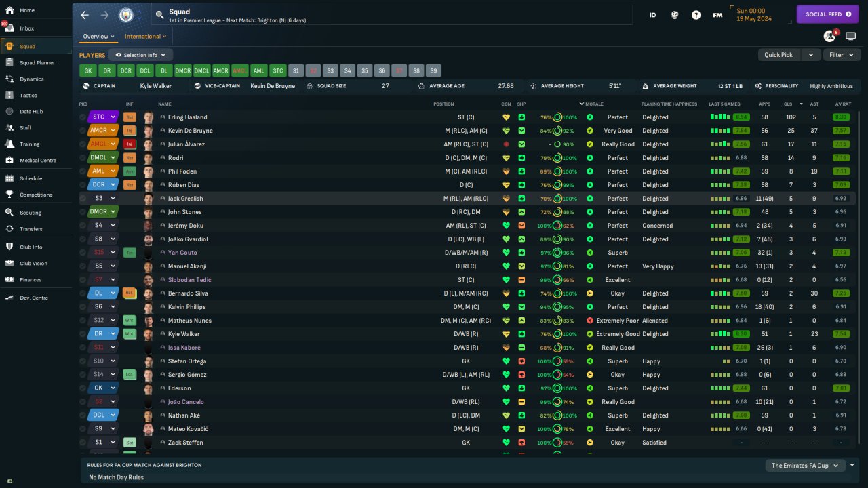This screenshot has width=868, height=488.
Task: Toggle the selection circle for Ederson
Action: (83, 388)
